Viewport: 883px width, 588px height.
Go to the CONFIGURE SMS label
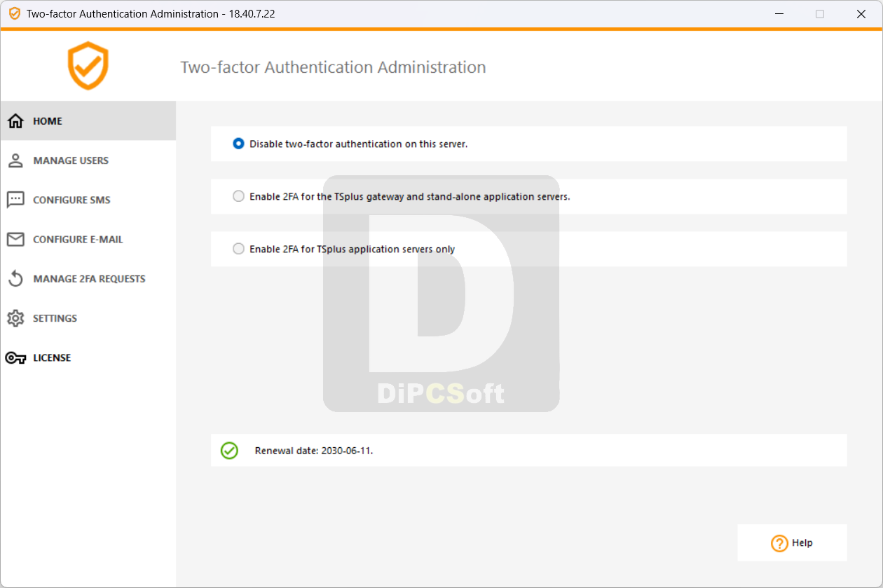pos(71,200)
